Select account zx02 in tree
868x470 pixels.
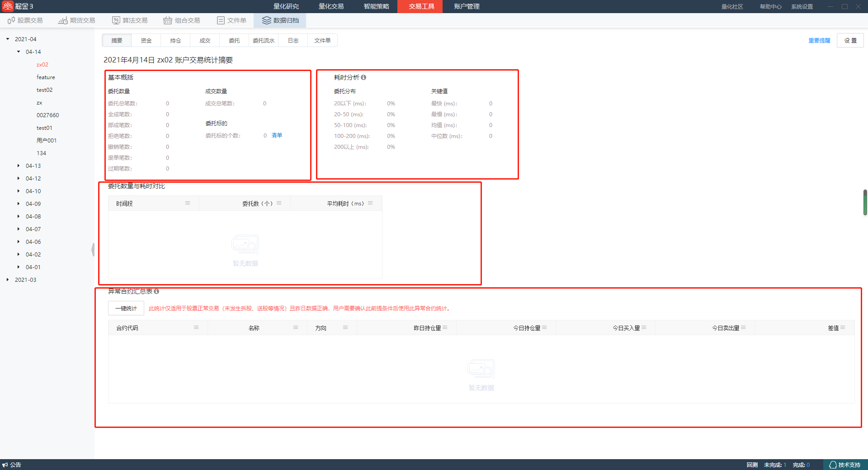[42, 64]
